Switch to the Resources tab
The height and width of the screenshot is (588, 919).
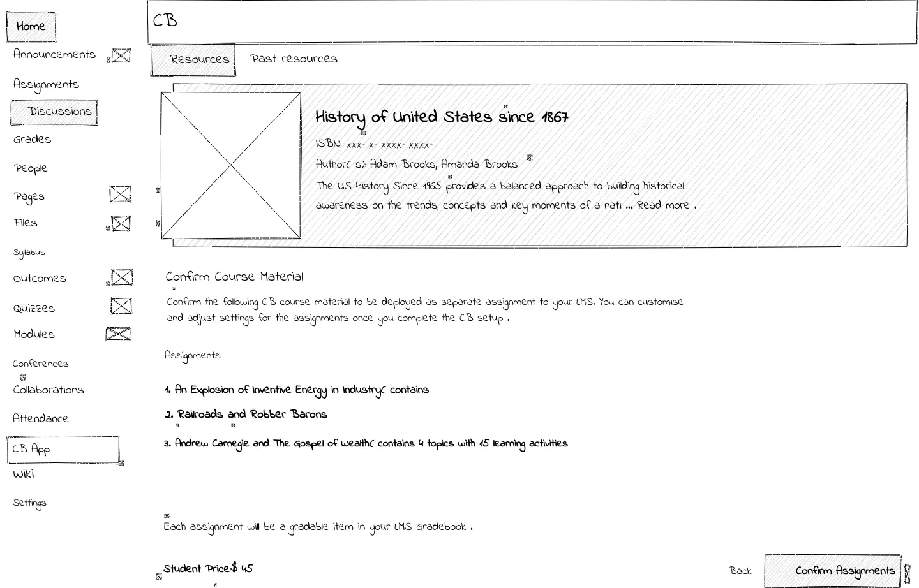[193, 60]
